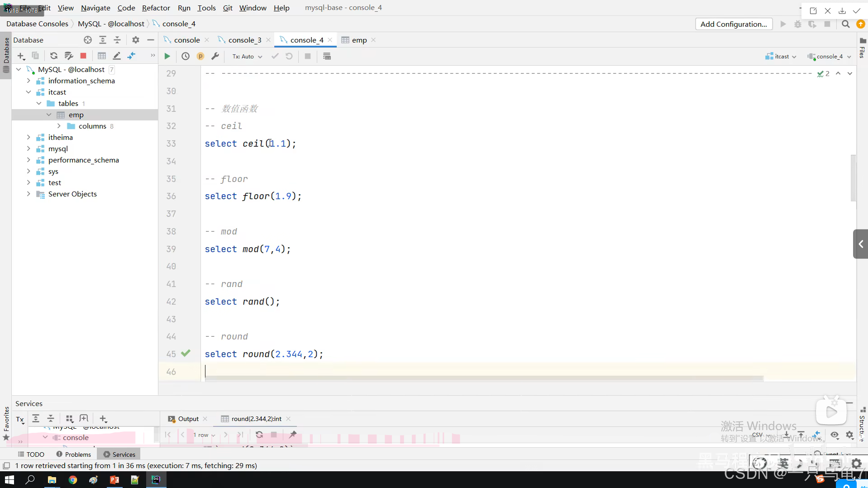868x488 pixels.
Task: Close the console_4 tab
Action: [x=330, y=40]
